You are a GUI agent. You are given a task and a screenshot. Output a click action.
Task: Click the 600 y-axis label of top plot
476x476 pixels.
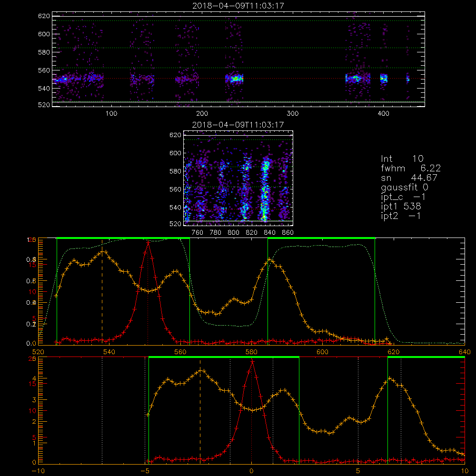(44, 34)
